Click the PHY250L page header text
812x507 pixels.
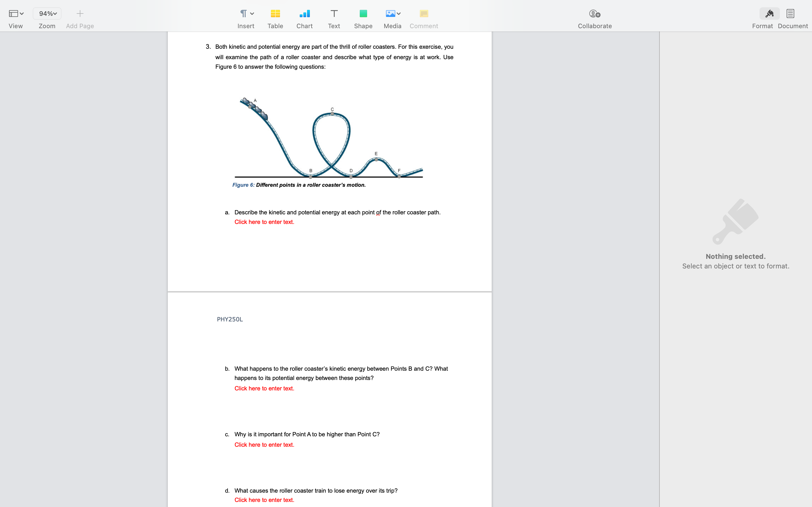[230, 319]
